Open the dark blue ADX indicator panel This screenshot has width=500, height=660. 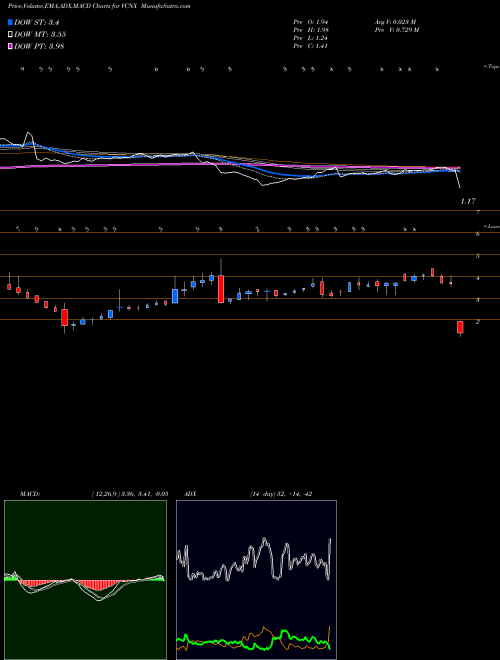click(x=256, y=580)
